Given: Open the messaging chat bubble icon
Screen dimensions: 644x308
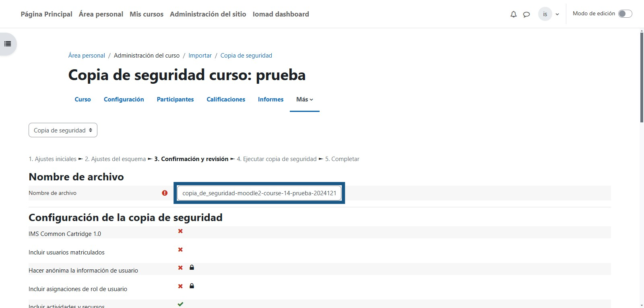Looking at the screenshot, I should [526, 14].
